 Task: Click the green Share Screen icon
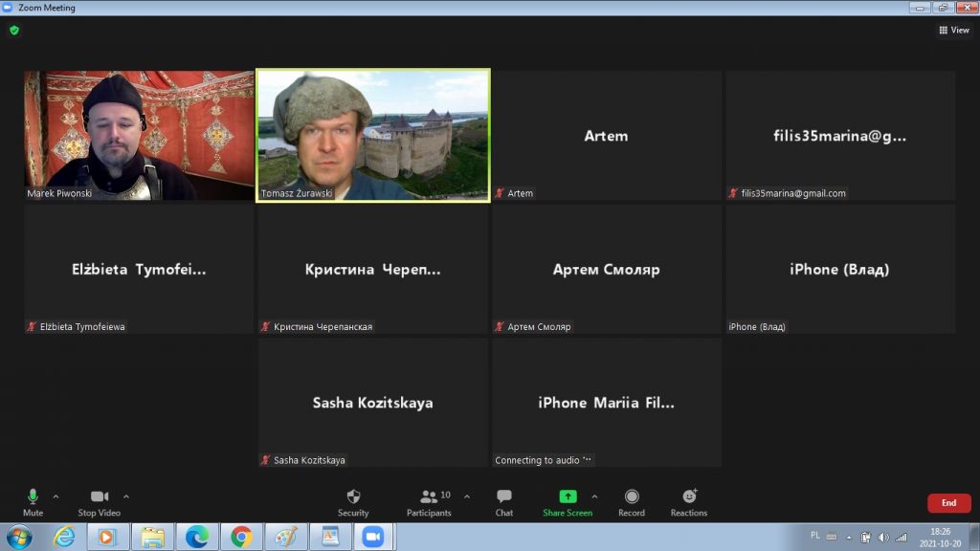568,497
